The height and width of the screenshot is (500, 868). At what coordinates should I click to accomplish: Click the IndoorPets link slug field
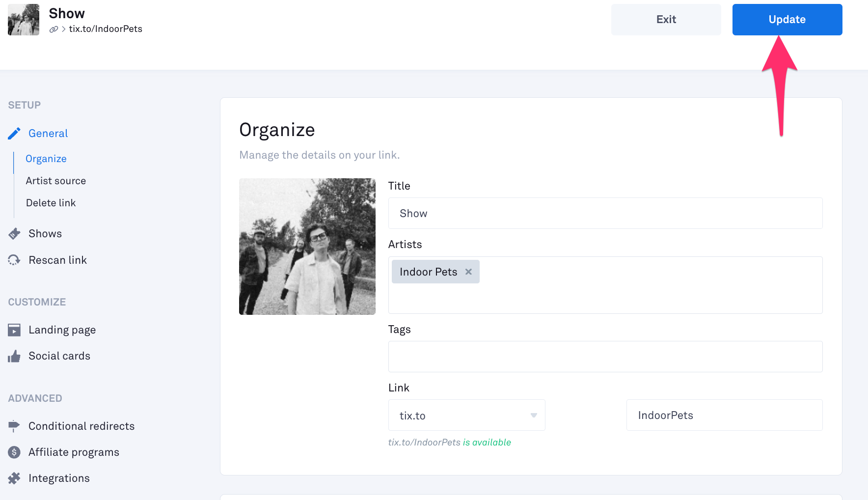[724, 415]
